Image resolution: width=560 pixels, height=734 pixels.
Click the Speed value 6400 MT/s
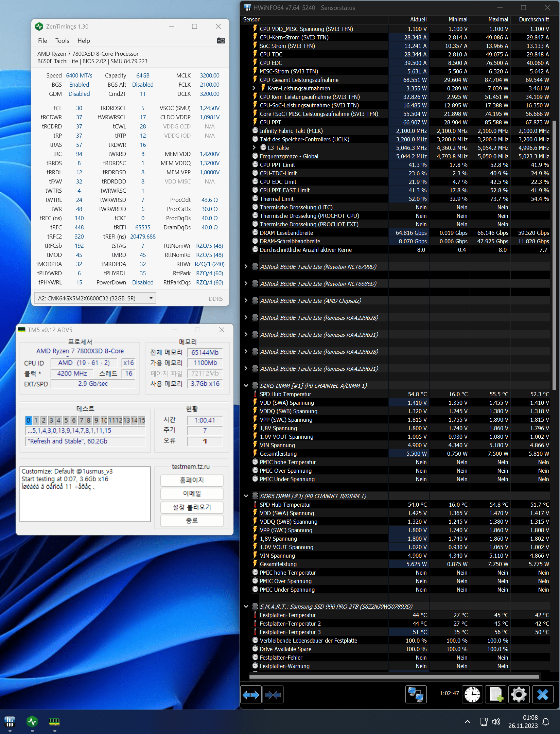[x=79, y=75]
